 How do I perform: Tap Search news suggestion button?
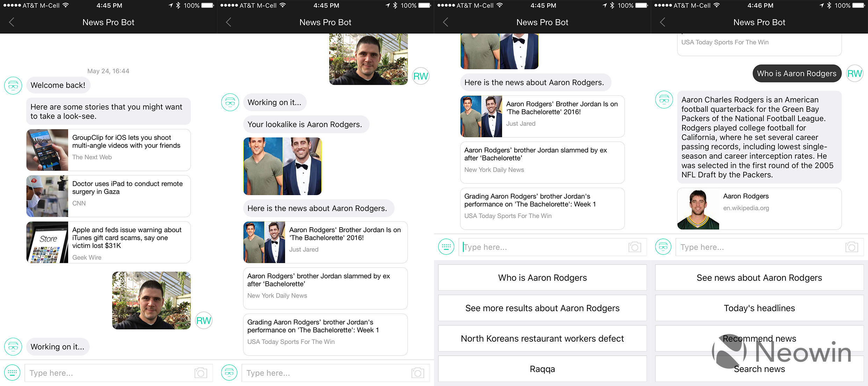759,369
